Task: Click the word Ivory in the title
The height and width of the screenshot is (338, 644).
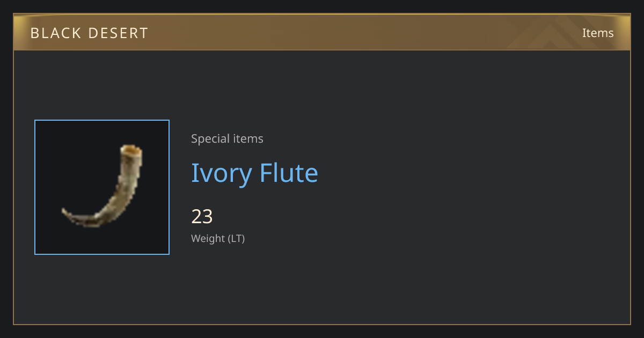Action: 222,174
